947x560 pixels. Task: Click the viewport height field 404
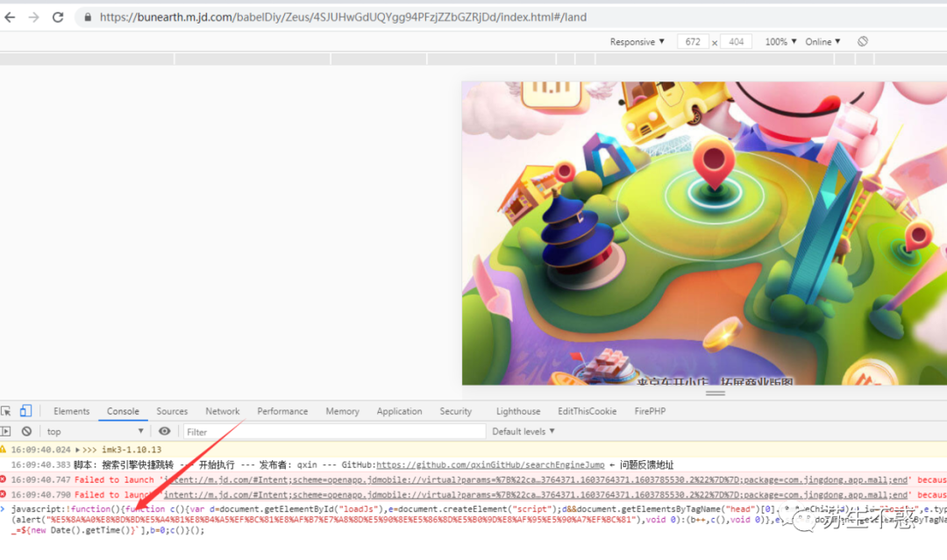point(736,42)
